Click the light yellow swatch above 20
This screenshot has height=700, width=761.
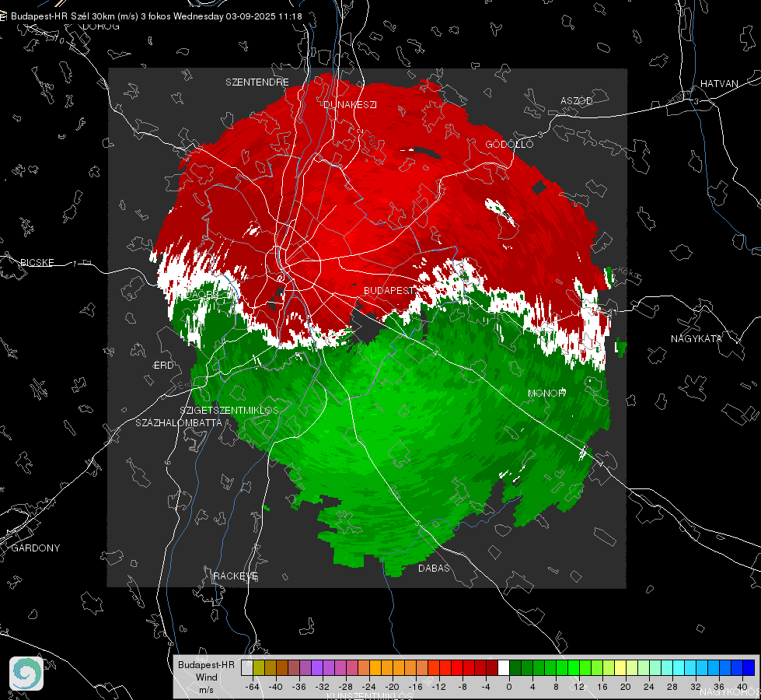point(620,668)
